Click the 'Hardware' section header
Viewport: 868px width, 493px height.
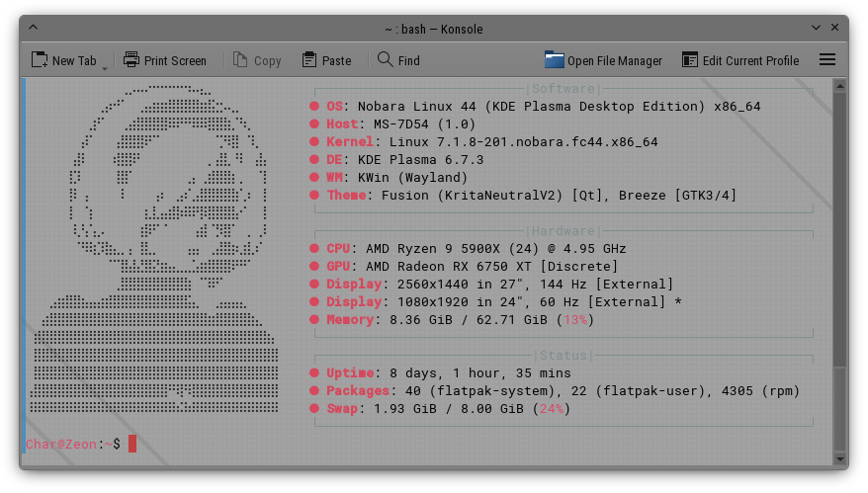click(x=563, y=231)
